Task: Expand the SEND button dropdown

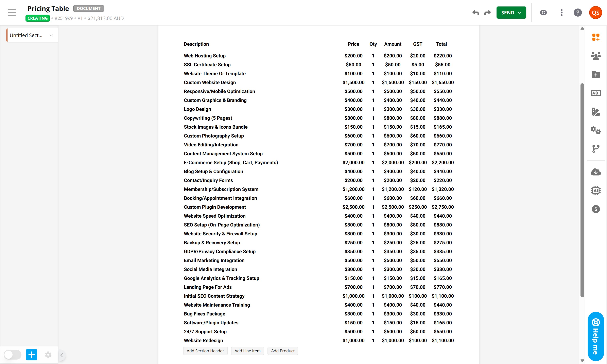Action: pos(519,13)
